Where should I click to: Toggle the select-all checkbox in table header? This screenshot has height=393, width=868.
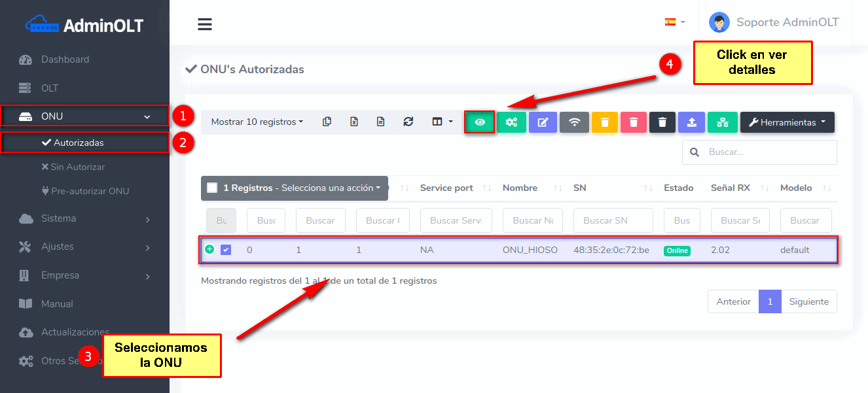[x=212, y=188]
